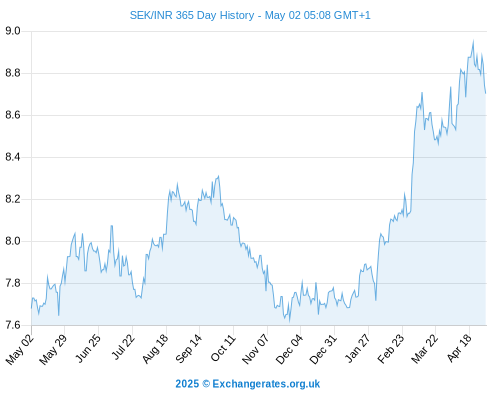
Task: Click the Mar 22 x-axis label
Action: pyautogui.click(x=424, y=348)
